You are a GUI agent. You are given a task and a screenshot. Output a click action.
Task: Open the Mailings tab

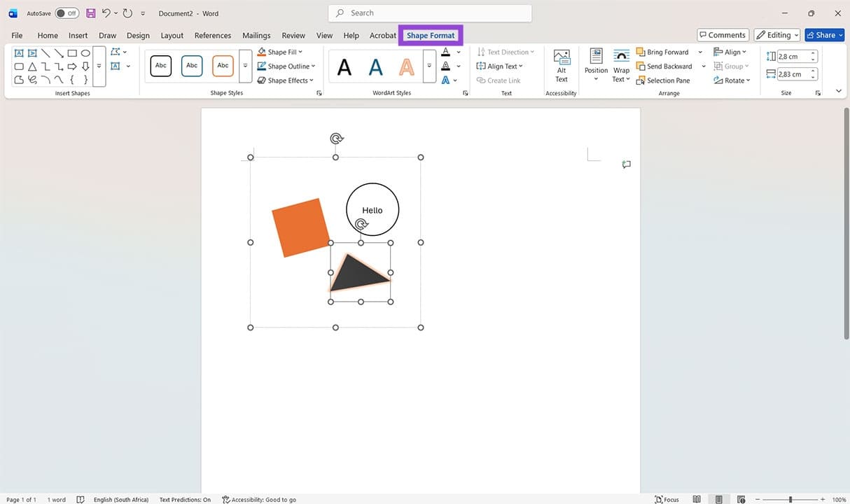click(256, 35)
